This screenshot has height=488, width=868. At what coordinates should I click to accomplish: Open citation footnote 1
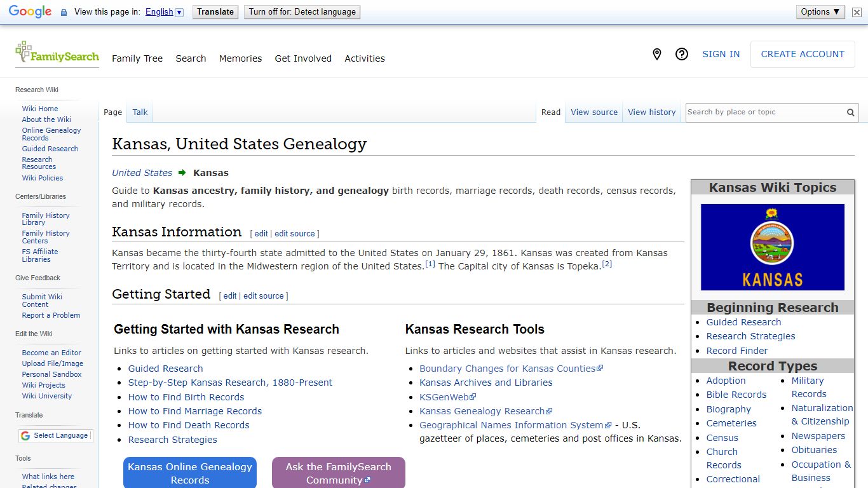[430, 264]
